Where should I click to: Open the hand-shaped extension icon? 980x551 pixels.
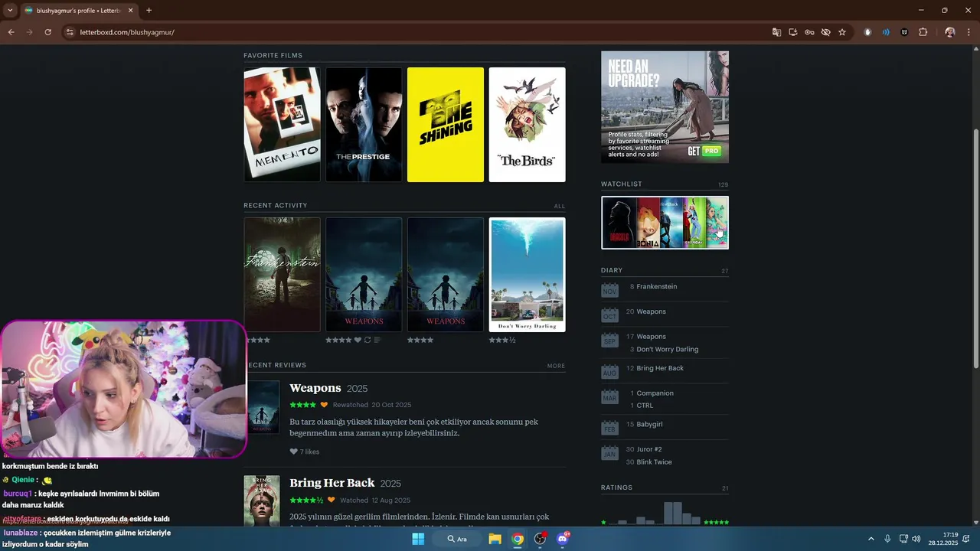click(x=867, y=32)
